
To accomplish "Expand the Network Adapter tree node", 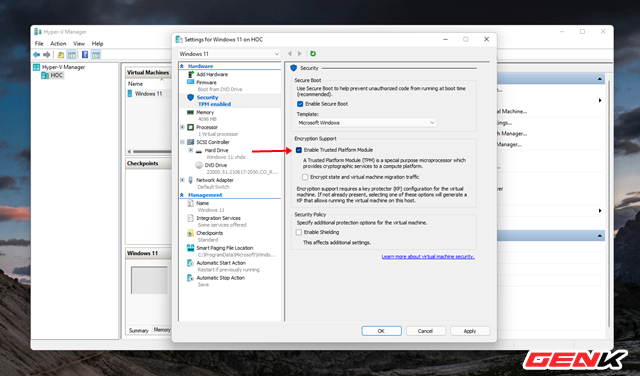I will 182,180.
